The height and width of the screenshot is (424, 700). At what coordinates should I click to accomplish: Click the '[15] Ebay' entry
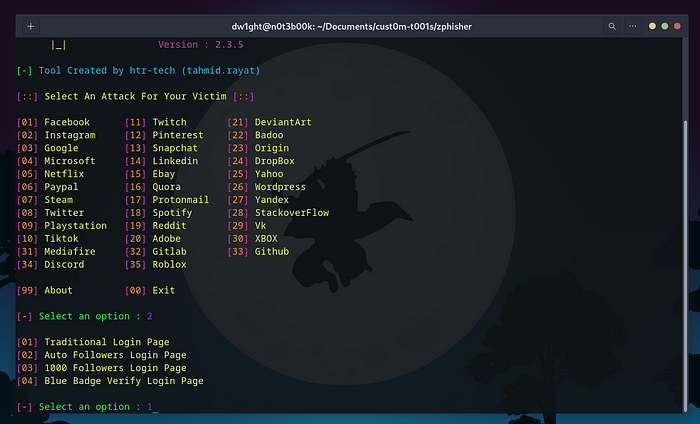point(150,174)
